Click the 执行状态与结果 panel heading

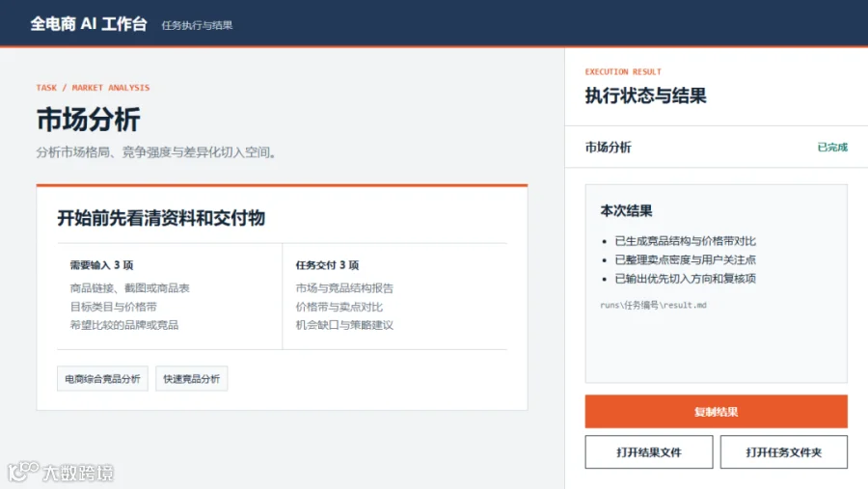[645, 95]
